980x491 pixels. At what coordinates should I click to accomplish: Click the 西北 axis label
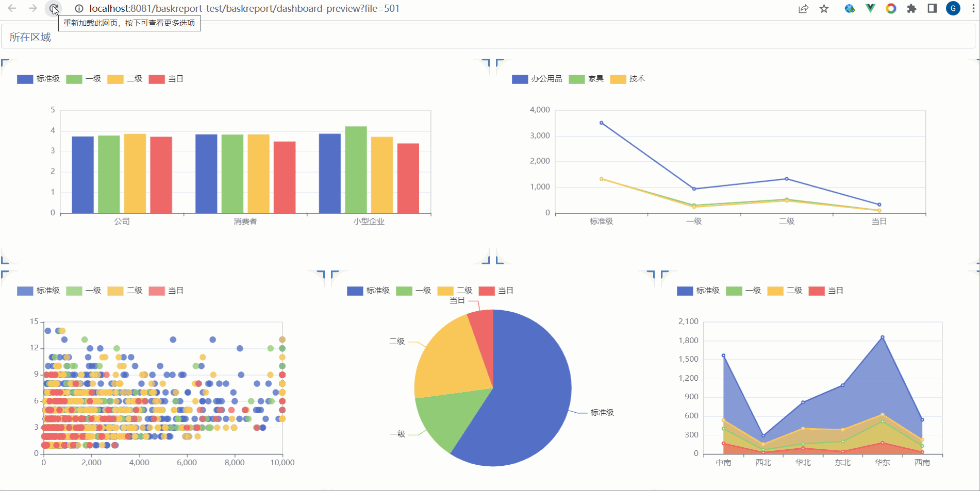pyautogui.click(x=763, y=463)
